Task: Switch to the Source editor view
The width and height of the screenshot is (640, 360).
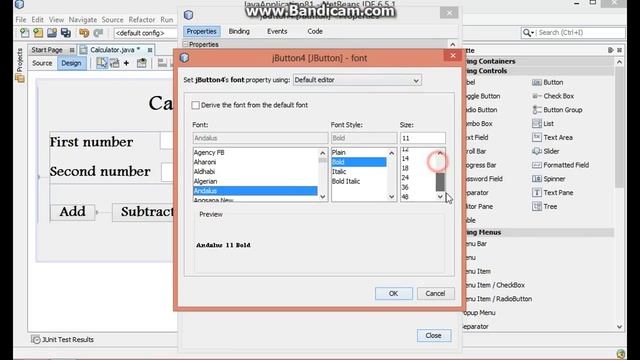Action: pyautogui.click(x=42, y=63)
